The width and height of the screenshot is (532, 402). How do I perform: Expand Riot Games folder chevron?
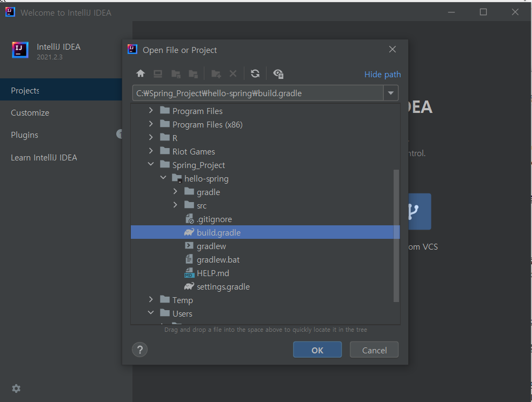[151, 151]
